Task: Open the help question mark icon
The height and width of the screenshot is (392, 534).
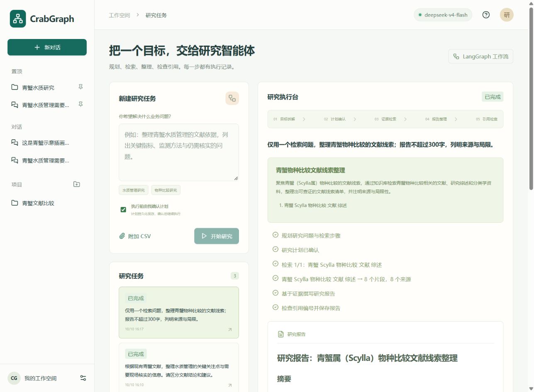Action: click(486, 15)
